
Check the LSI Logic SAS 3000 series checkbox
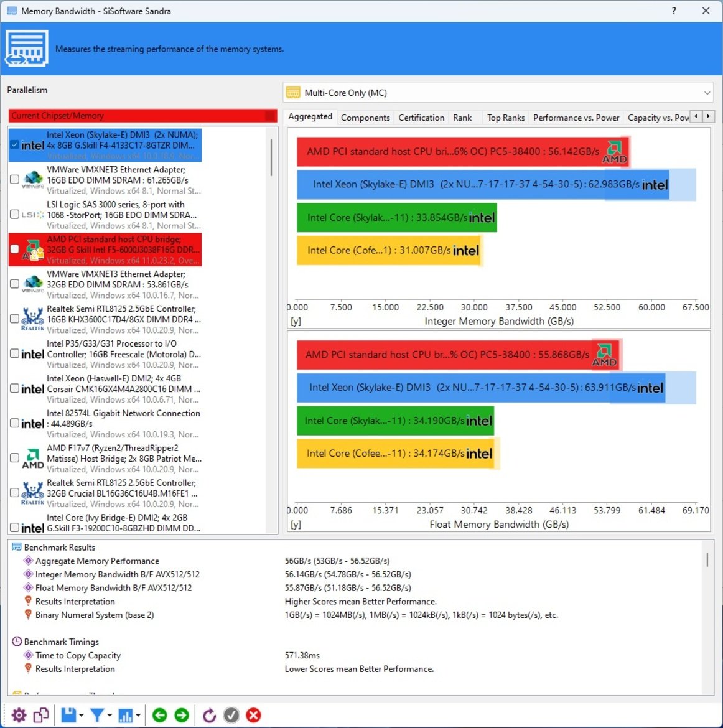[x=14, y=214]
